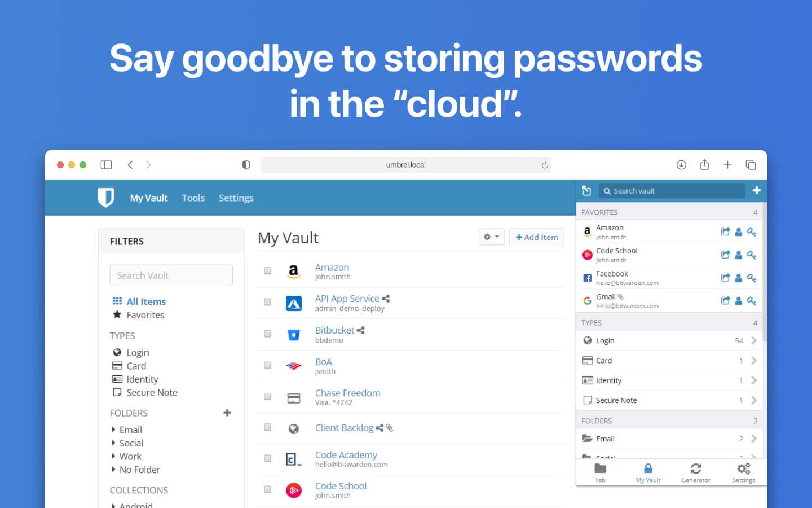Click the plus icon in extension header
The width and height of the screenshot is (812, 508).
coord(757,191)
